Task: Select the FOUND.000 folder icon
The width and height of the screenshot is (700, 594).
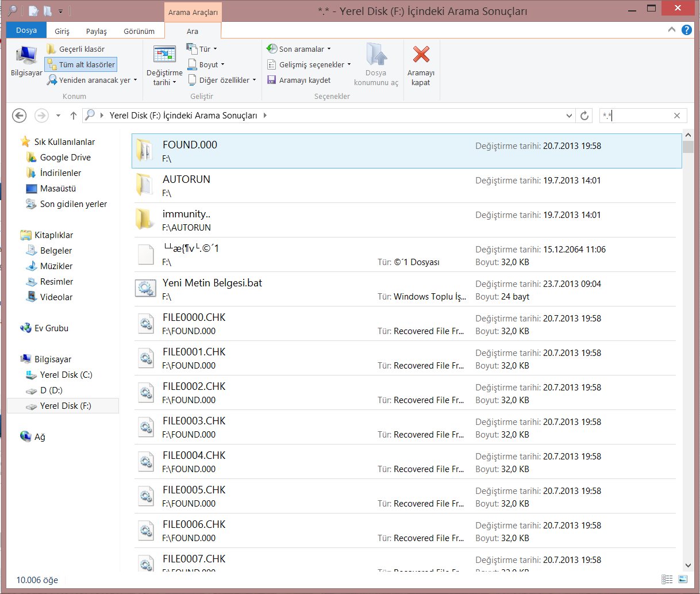Action: pos(145,151)
